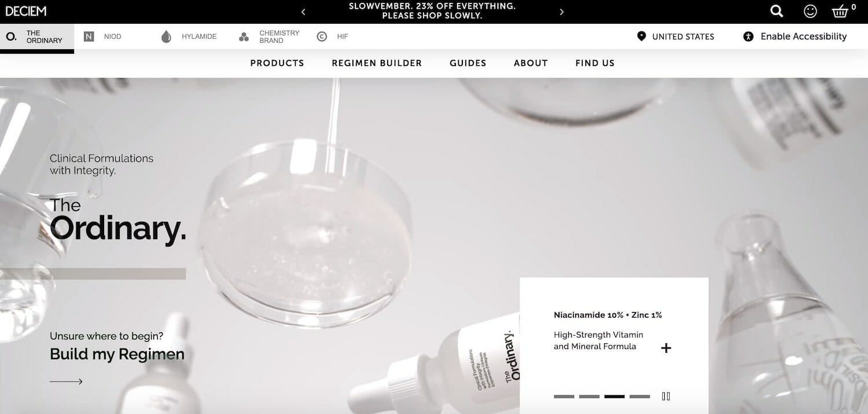
Task: Select the Chemistry Brand icon
Action: (x=244, y=36)
